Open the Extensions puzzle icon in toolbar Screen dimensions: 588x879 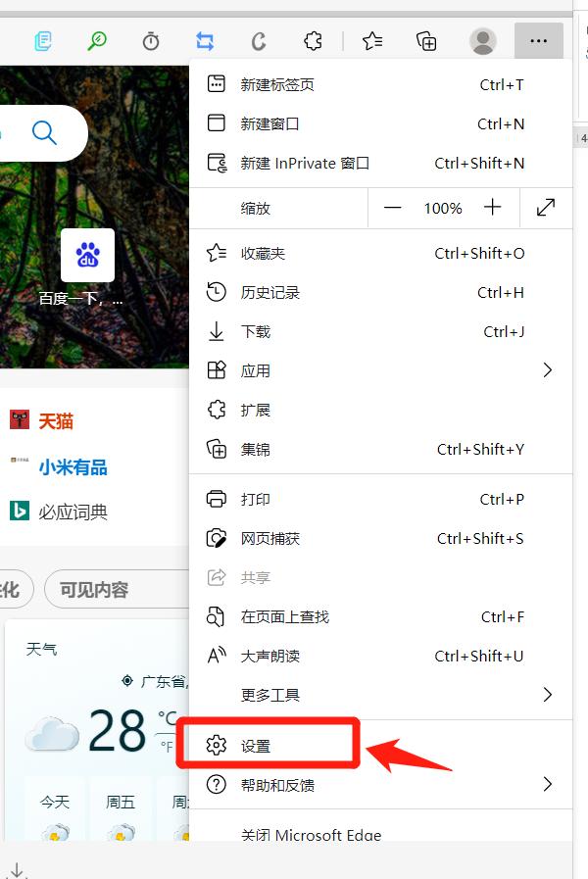[313, 41]
